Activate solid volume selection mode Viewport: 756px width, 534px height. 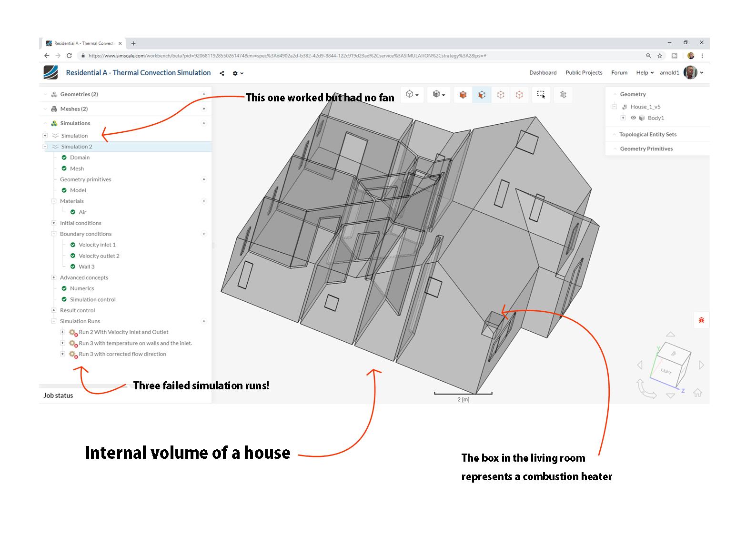click(x=463, y=95)
